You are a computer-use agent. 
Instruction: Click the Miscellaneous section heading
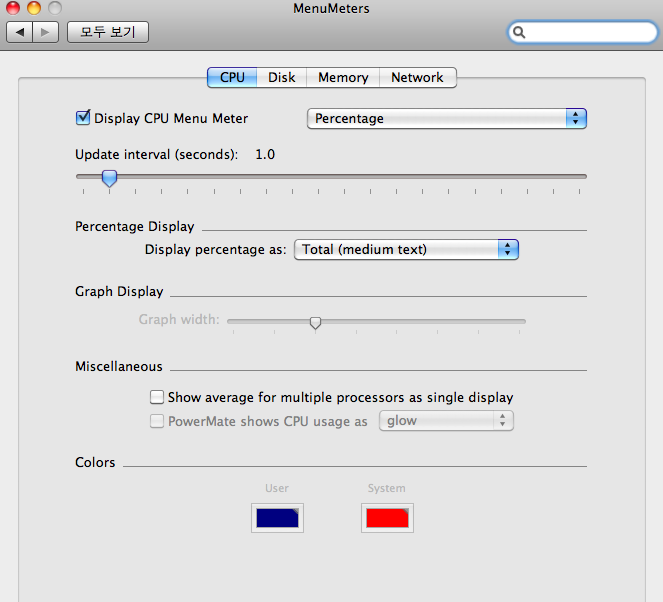pyautogui.click(x=119, y=366)
